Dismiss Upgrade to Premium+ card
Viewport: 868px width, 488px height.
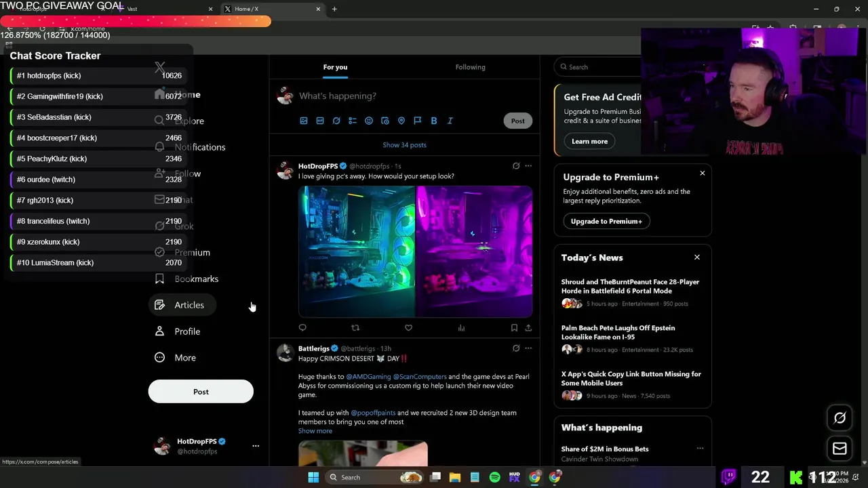(703, 174)
